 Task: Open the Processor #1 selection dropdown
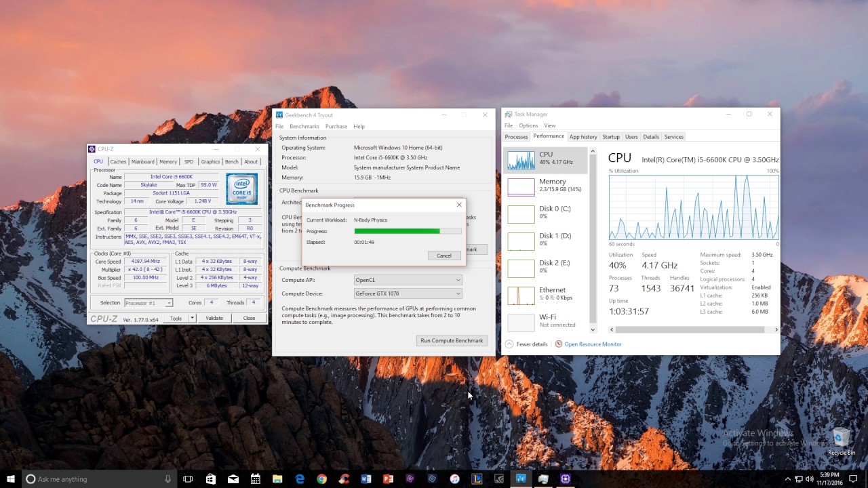click(149, 303)
